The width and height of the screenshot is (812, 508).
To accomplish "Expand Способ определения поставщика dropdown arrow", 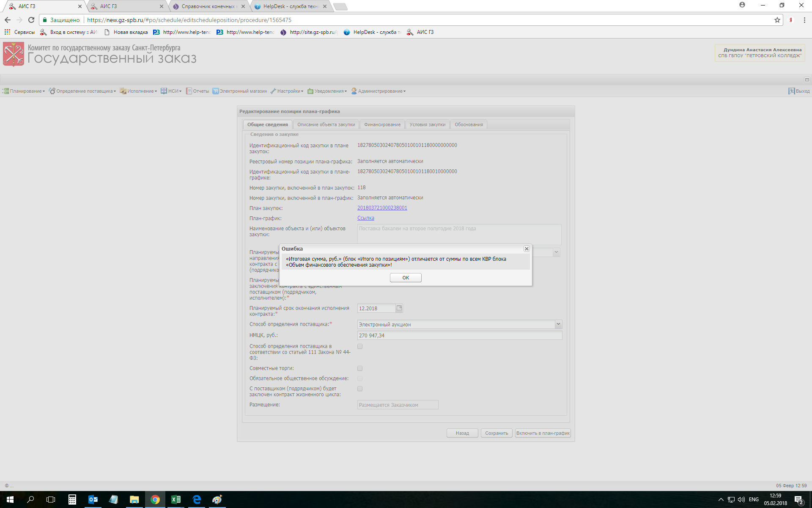I will [x=558, y=324].
